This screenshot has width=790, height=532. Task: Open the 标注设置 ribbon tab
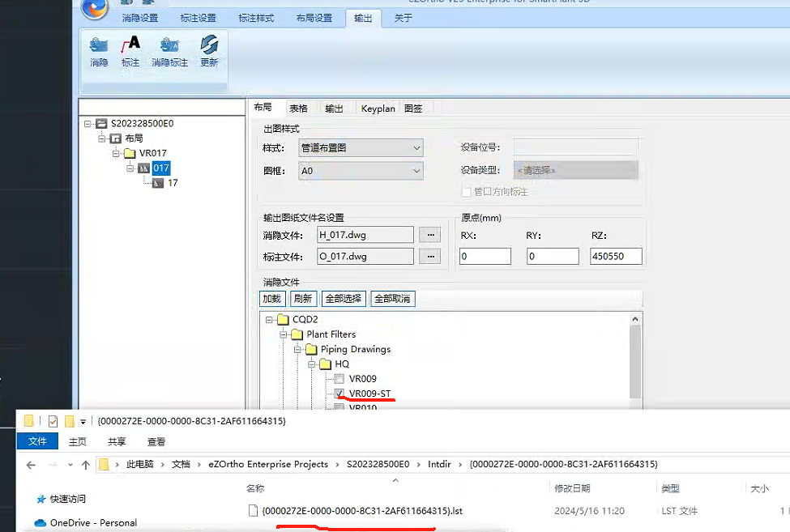[x=198, y=18]
